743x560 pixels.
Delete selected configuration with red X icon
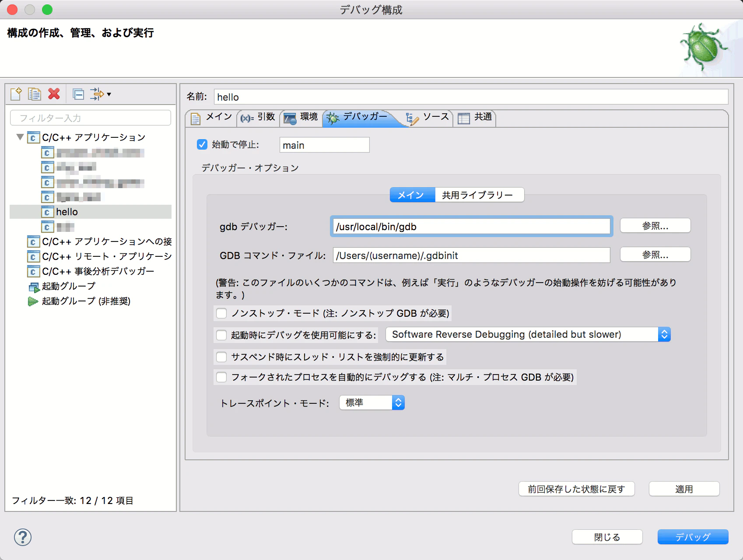point(54,94)
